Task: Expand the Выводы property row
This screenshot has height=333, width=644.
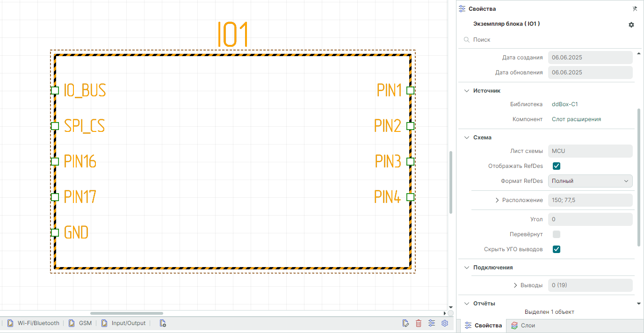Action: pos(515,285)
